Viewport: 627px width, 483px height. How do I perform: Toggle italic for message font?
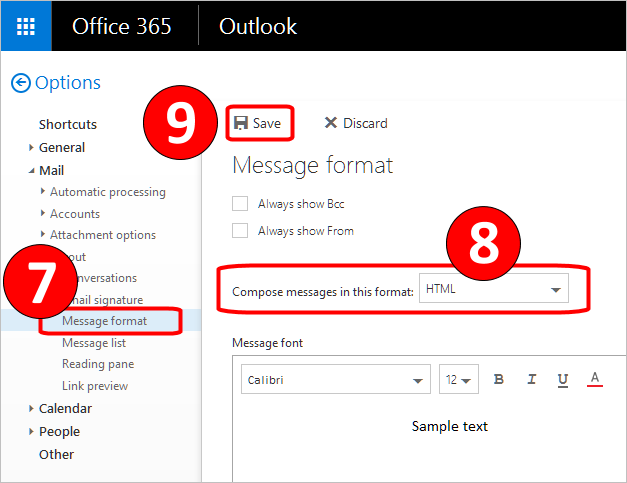[531, 379]
